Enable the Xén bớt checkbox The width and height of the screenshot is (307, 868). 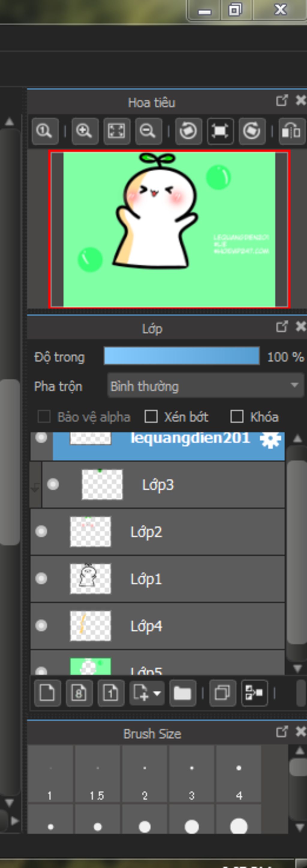pyautogui.click(x=151, y=417)
